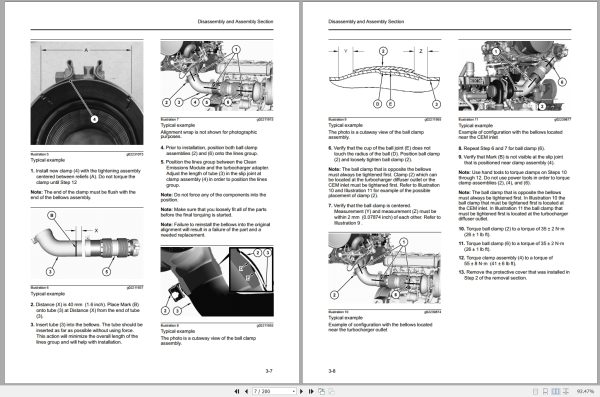Click step 3 'Insert tube (3) into the bellows' text
The width and height of the screenshot is (600, 397).
click(86, 333)
